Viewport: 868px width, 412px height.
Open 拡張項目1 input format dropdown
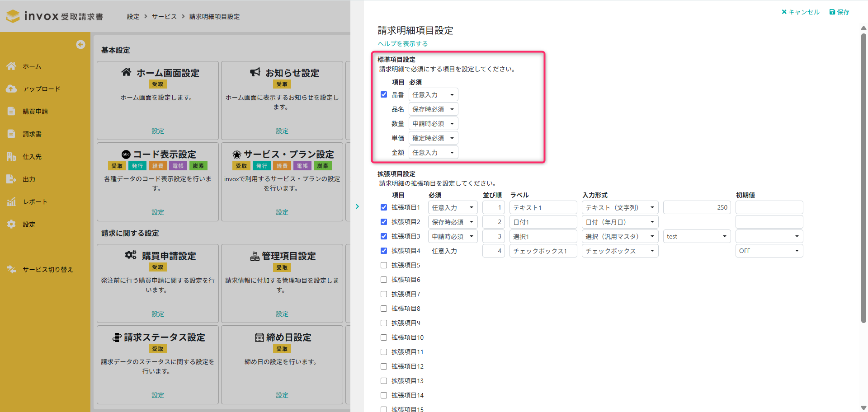(x=619, y=207)
